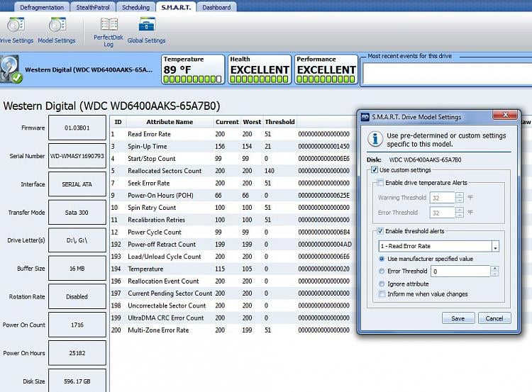Click the Power On Hours 25182 value
The width and height of the screenshot is (532, 392).
77,353
